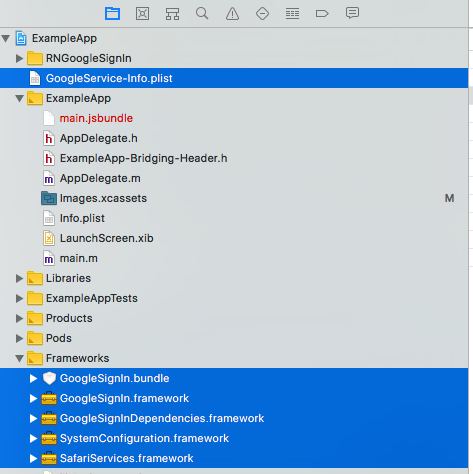Click the main.jsbundle blank file icon
473x474 pixels.
pyautogui.click(x=49, y=118)
